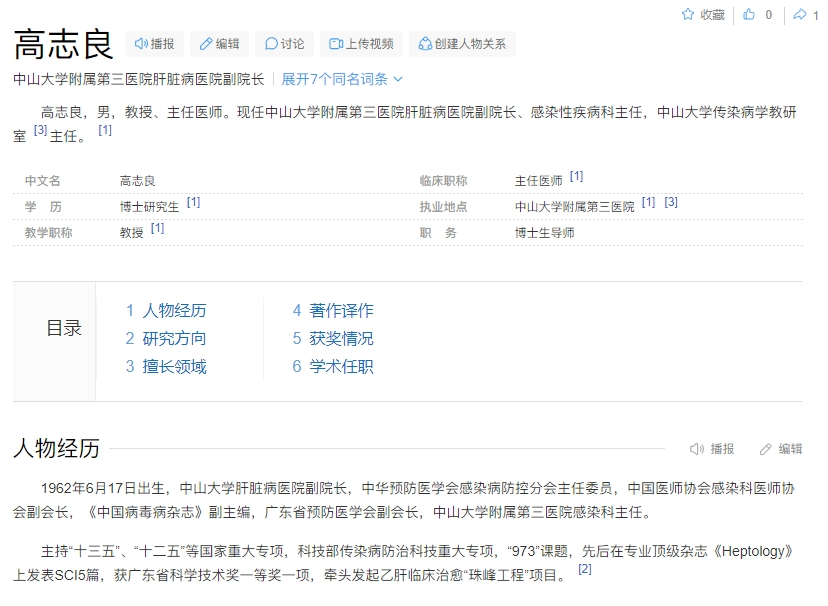Click subtitle 中山大学附属第三医院肝脏病医院副院长

[139, 79]
